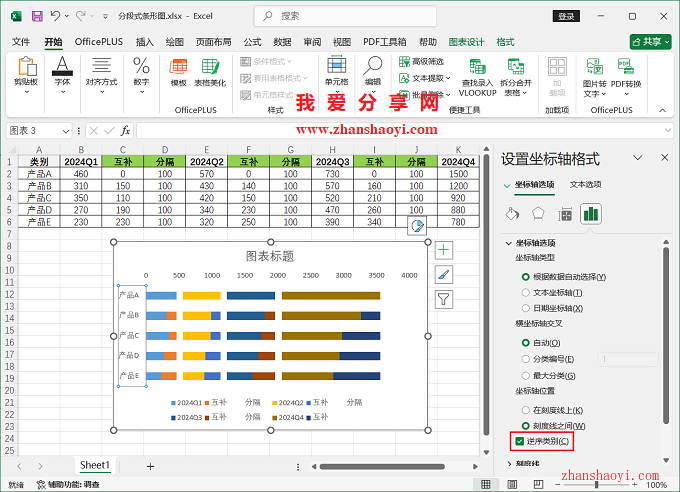
Task: Select the 最大分类 radio button
Action: tap(526, 375)
